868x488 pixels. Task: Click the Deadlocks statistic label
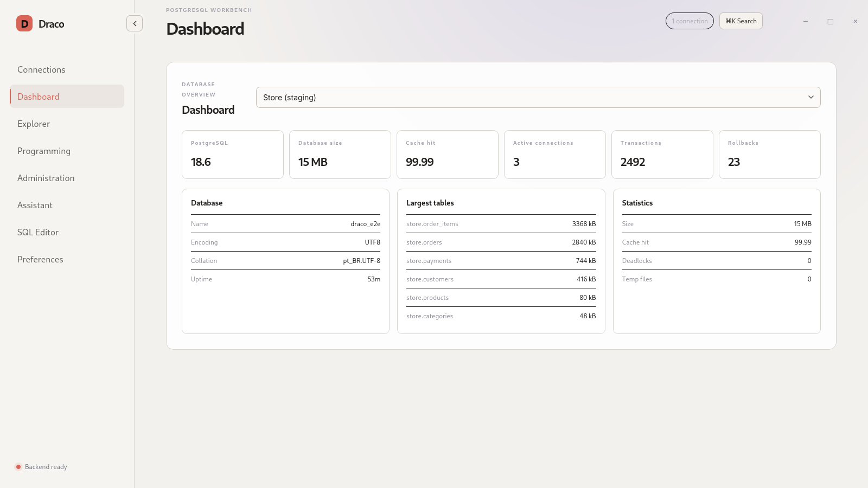coord(637,261)
